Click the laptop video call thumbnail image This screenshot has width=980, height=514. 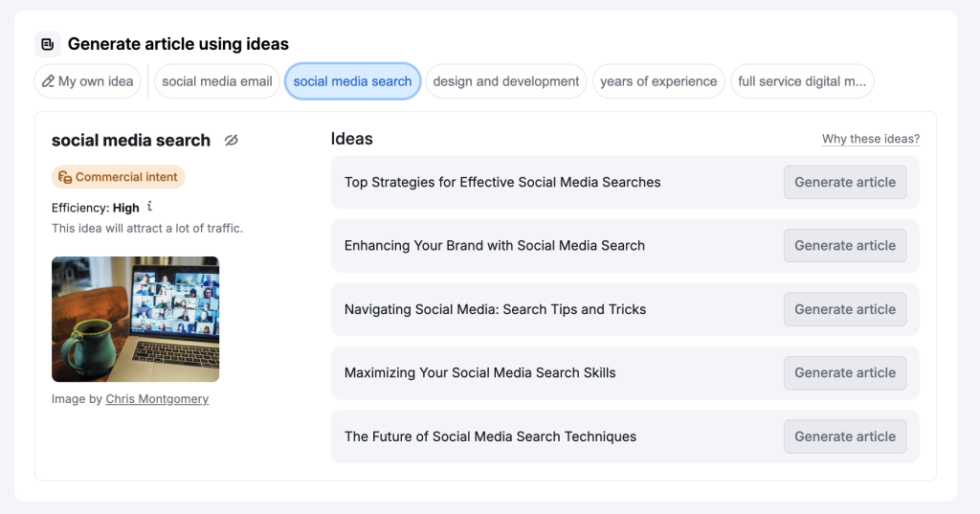135,319
